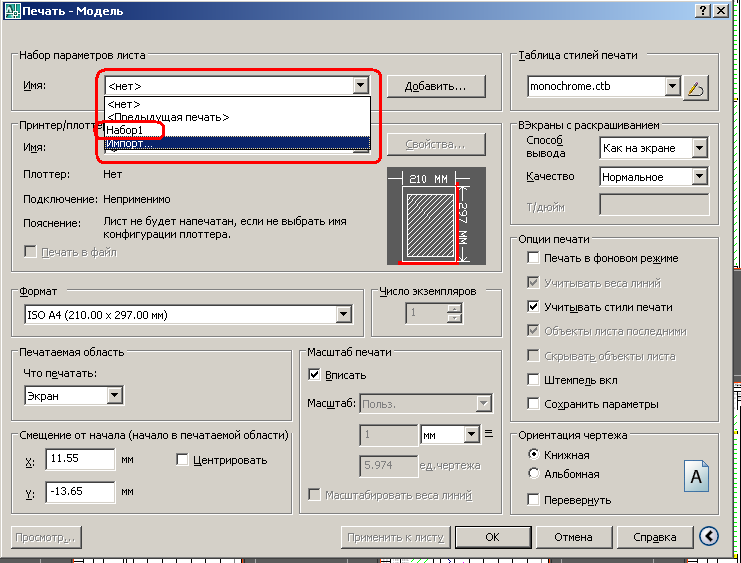
Task: Click the collapse dialog arrow icon beside Справка
Action: point(708,536)
